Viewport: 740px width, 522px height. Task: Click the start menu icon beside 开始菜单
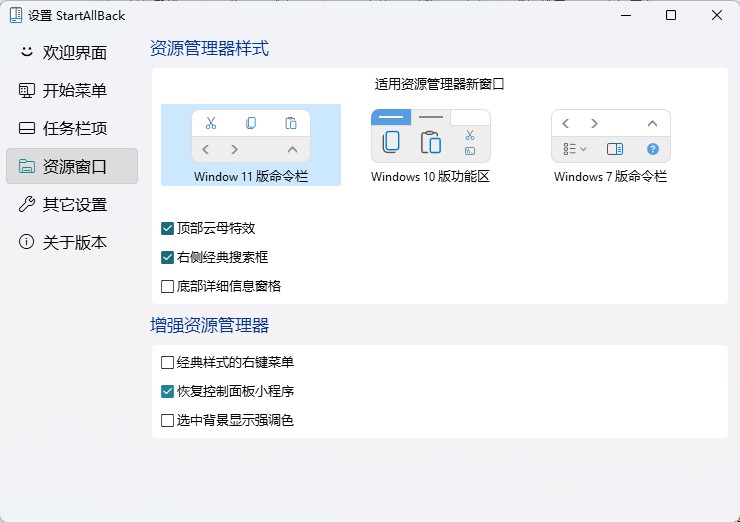26,90
